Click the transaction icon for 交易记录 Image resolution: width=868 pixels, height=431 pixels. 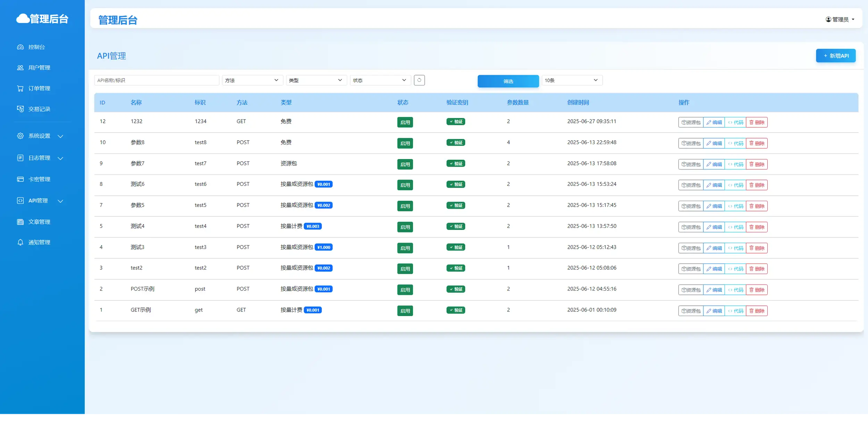point(20,109)
